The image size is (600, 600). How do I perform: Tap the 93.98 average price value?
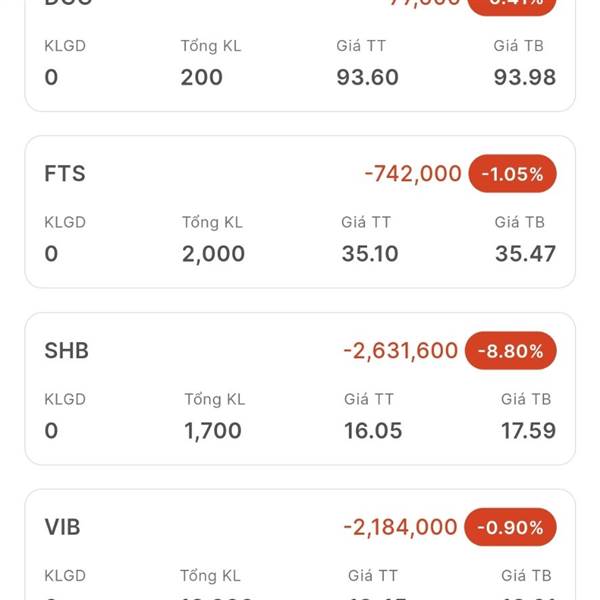[x=524, y=77]
